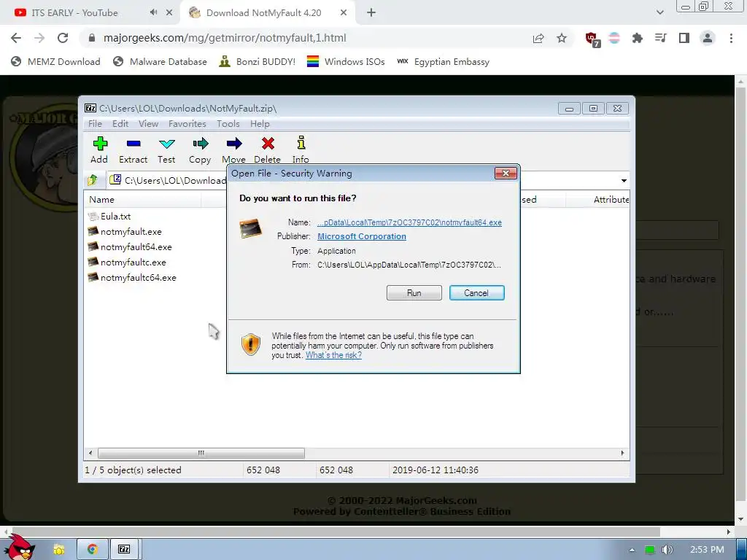Screen dimensions: 747x560
Task: Bookmark this page with the star icon
Action: (562, 38)
